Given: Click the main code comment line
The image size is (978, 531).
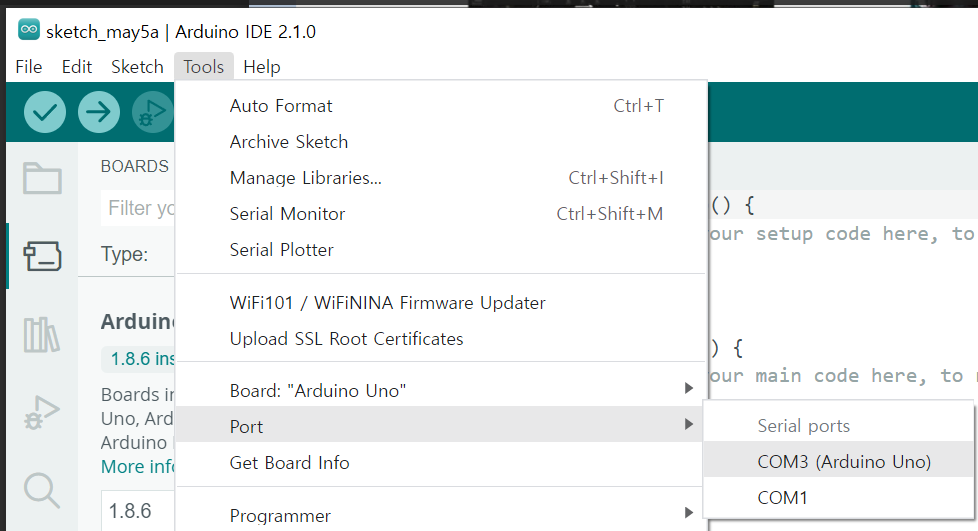Looking at the screenshot, I should [x=842, y=376].
